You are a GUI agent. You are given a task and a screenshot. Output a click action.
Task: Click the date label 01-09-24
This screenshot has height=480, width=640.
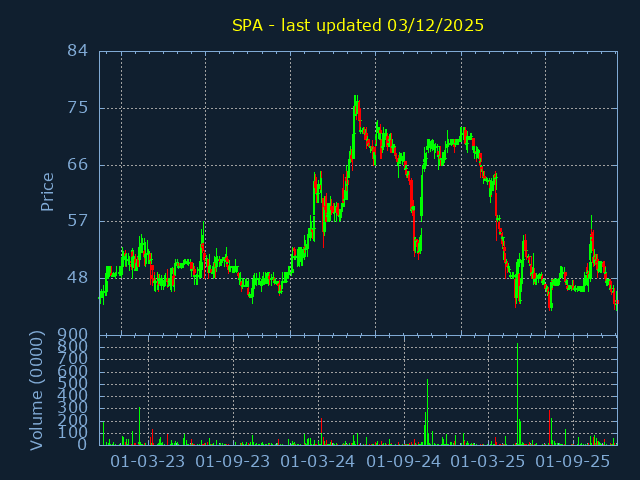click(x=404, y=462)
